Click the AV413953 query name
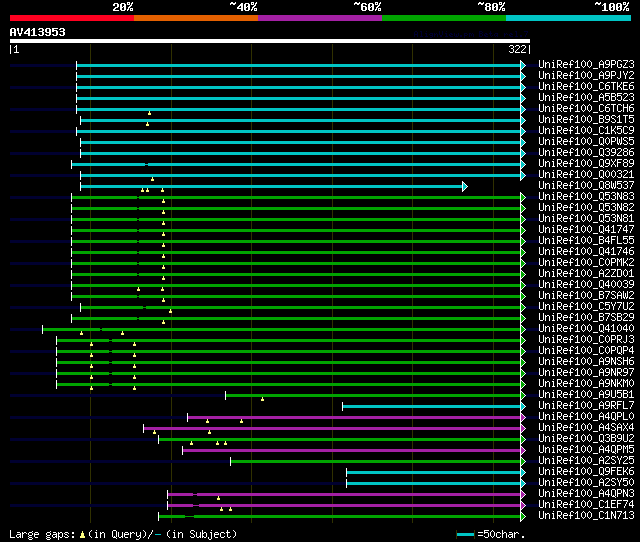Viewport: 640px width, 542px height. [x=37, y=32]
